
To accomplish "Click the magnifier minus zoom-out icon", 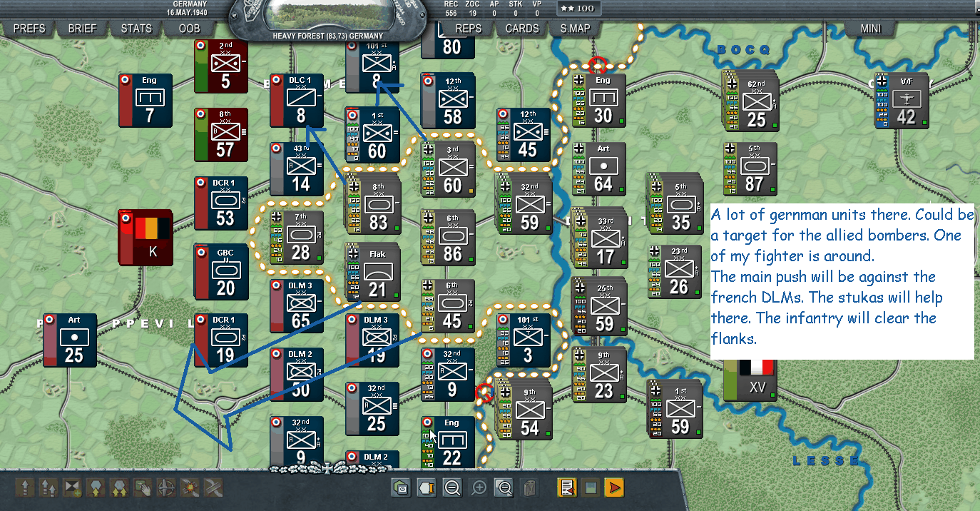I will [452, 488].
